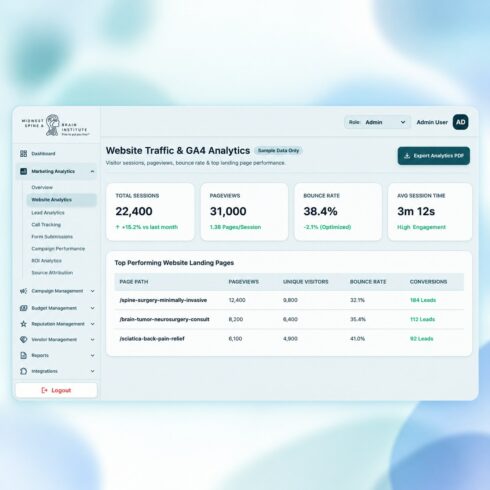Click the Top Performing Website Landing Pages heading
490x490 pixels.
pyautogui.click(x=174, y=263)
